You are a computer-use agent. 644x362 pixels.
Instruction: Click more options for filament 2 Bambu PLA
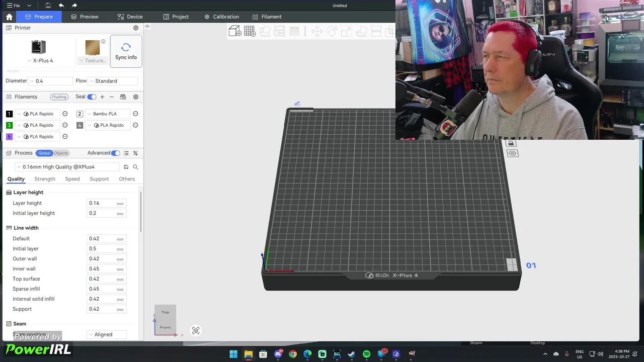(x=135, y=114)
